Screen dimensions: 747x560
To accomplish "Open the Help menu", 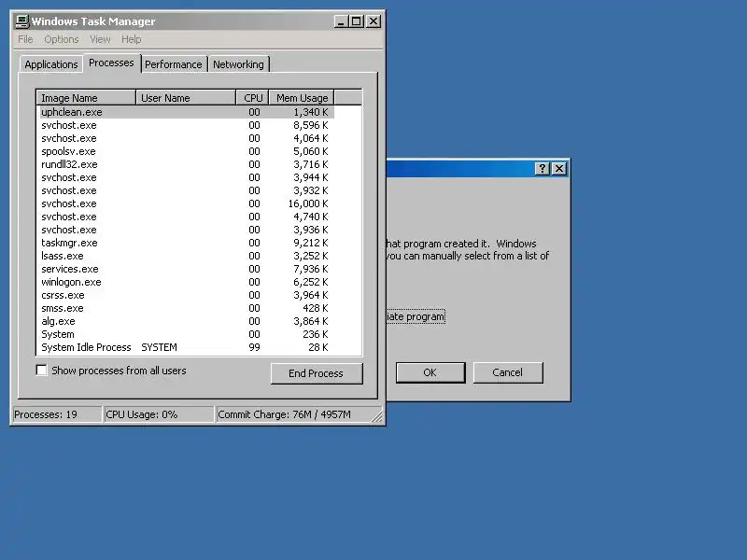I will [131, 39].
